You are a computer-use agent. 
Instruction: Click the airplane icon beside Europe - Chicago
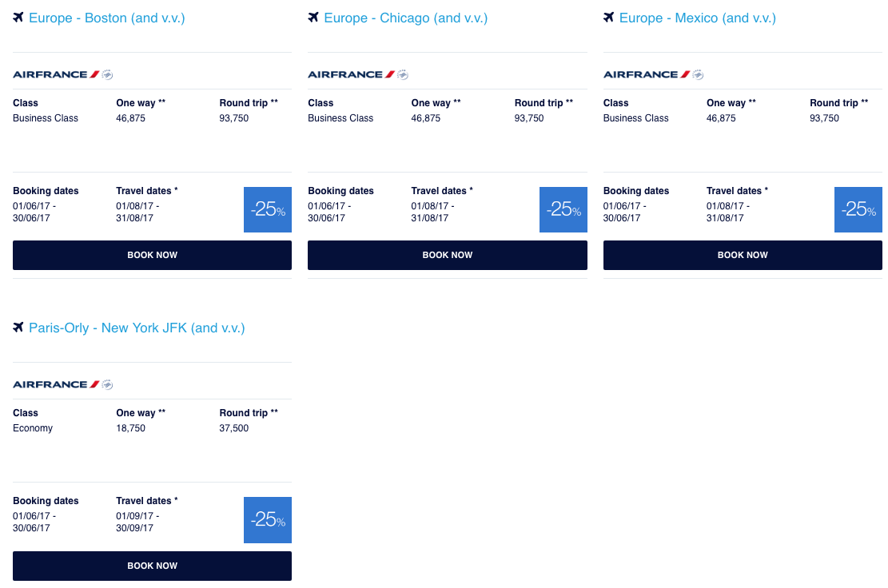click(x=313, y=18)
